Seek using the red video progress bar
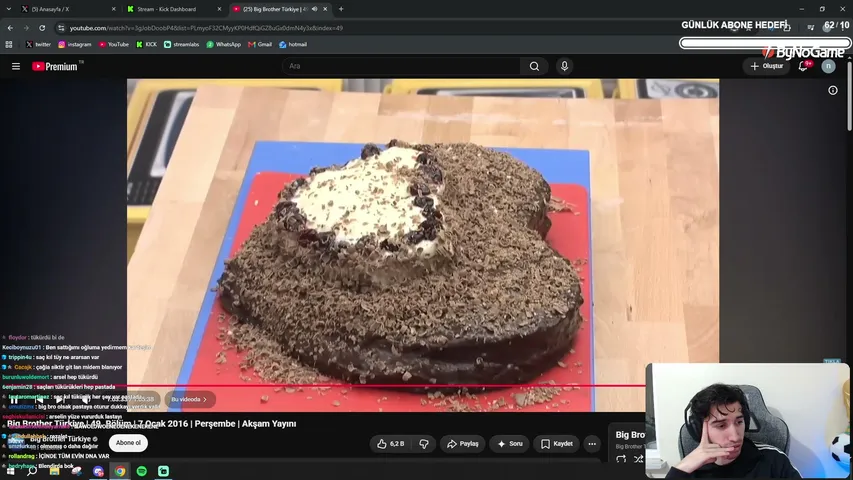 pyautogui.click(x=386, y=386)
